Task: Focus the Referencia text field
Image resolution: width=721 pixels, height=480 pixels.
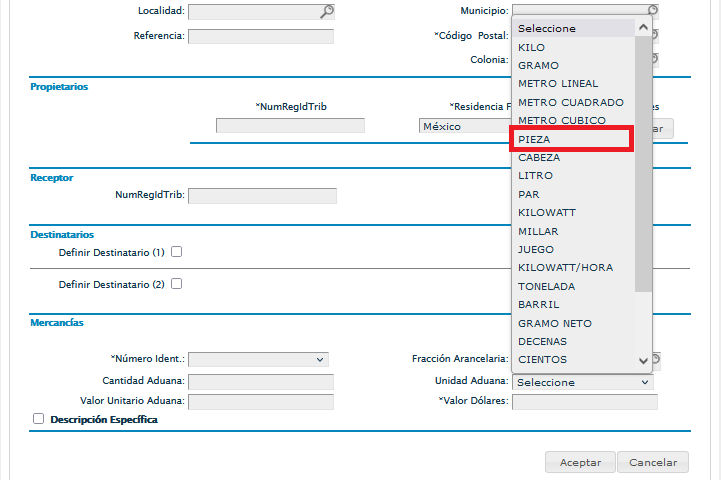Action: (261, 36)
